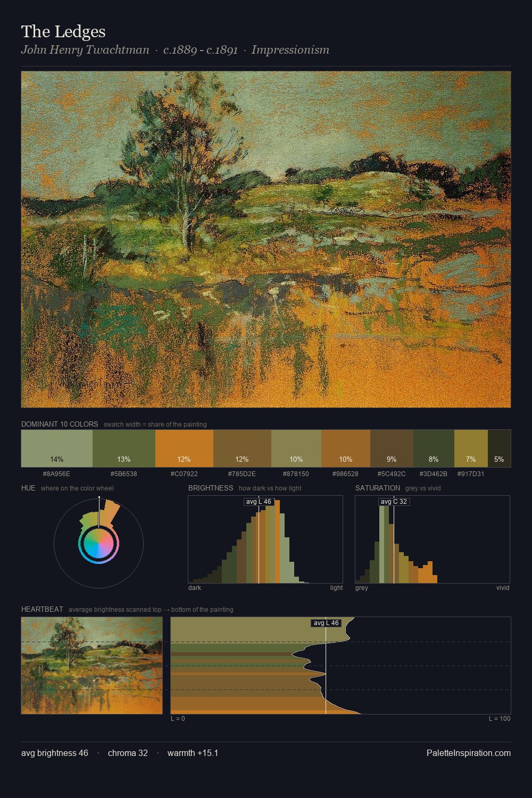Click the 'avg L 46' label in Heartbeat chart
Screen dimensions: 532x798
coord(326,623)
